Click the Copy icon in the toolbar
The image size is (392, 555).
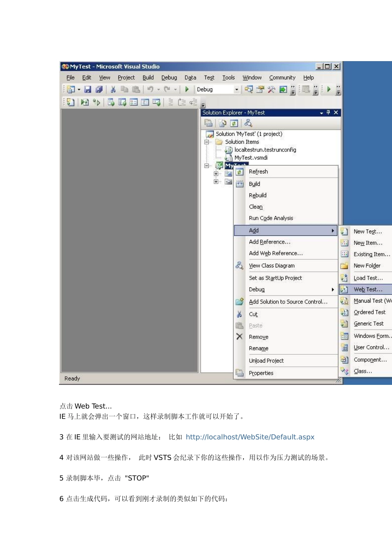(x=124, y=89)
